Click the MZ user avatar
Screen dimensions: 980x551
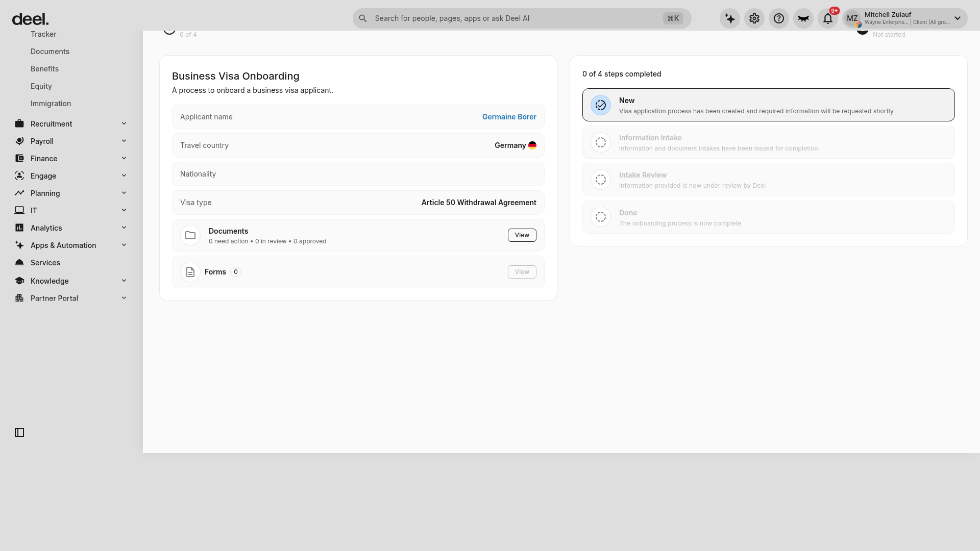852,18
